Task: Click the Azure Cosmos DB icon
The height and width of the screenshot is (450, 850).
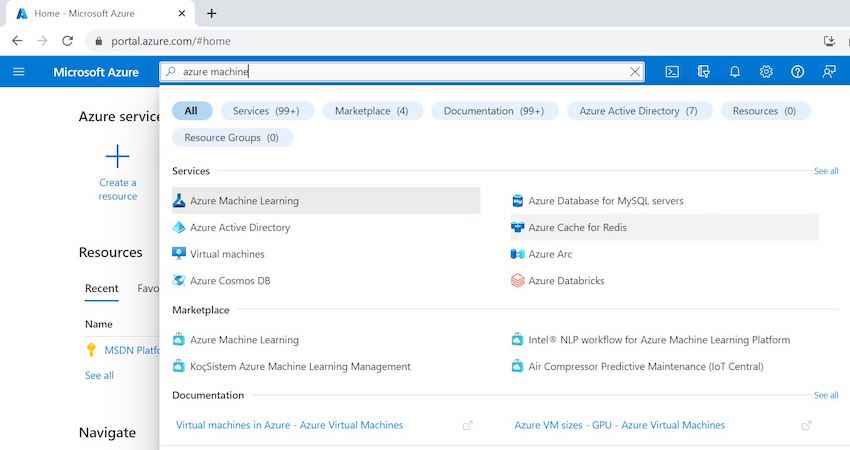Action: coord(179,280)
